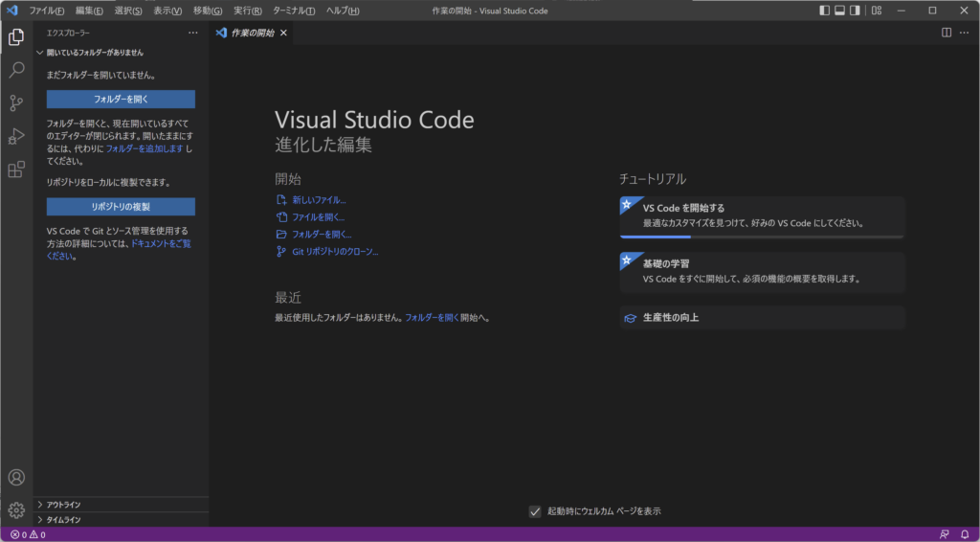Click the folder icon beside フォルダーを開く in 開始

click(281, 235)
